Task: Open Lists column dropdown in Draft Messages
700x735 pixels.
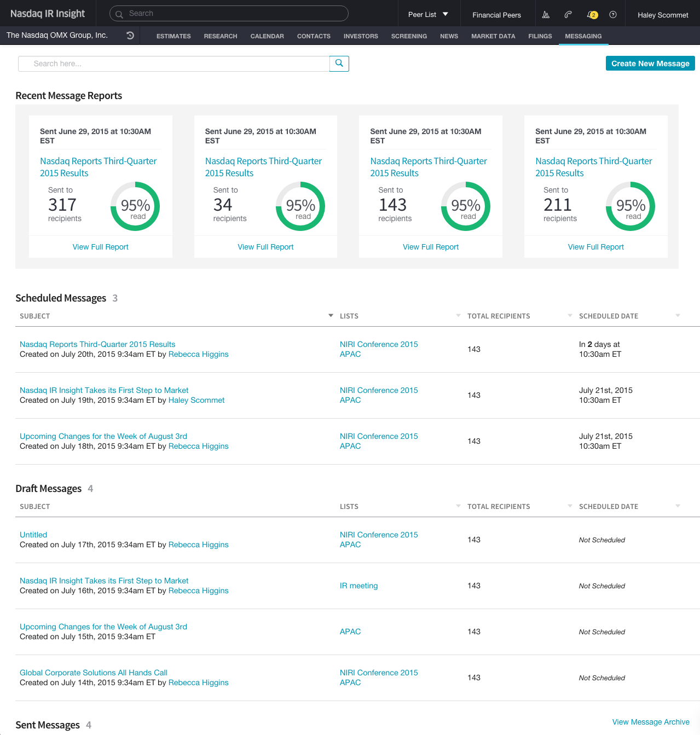Action: click(458, 506)
